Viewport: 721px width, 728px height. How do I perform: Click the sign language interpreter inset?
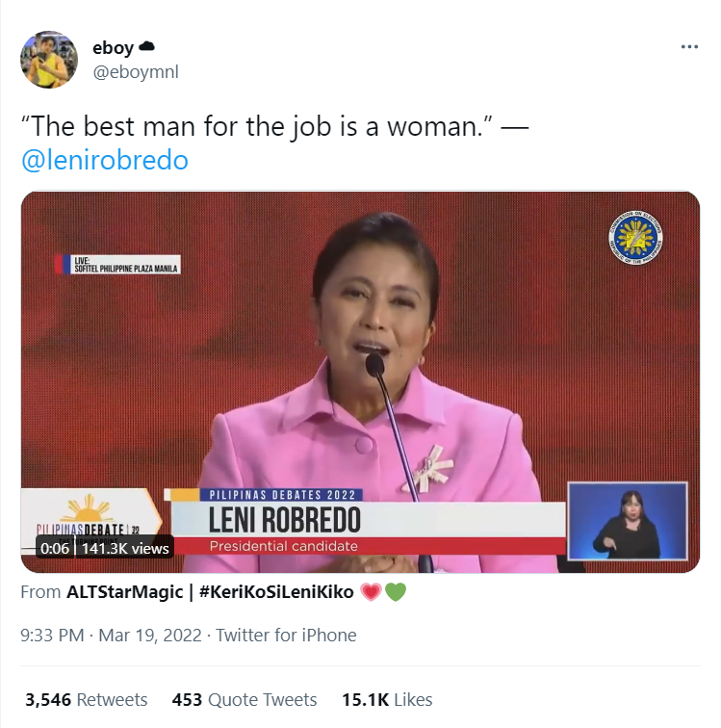click(x=628, y=521)
